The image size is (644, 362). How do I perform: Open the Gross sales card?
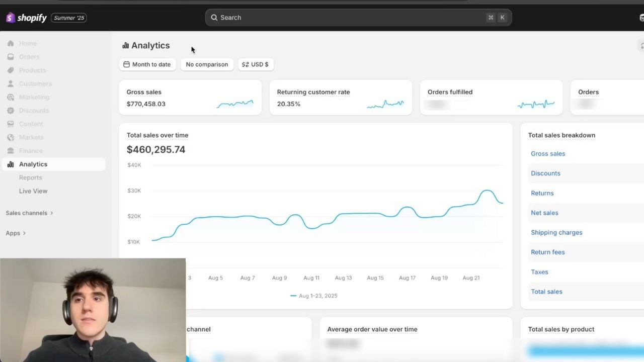tap(190, 98)
